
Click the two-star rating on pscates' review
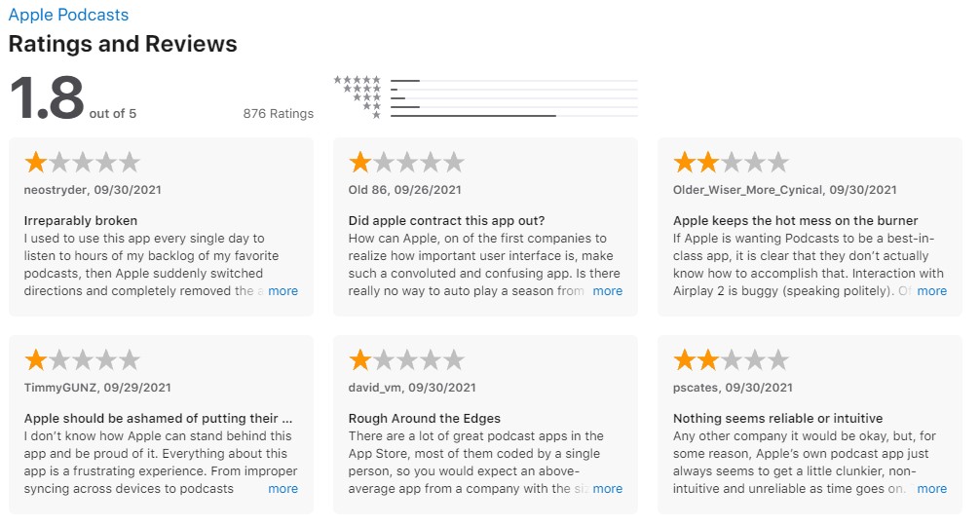[x=731, y=360]
